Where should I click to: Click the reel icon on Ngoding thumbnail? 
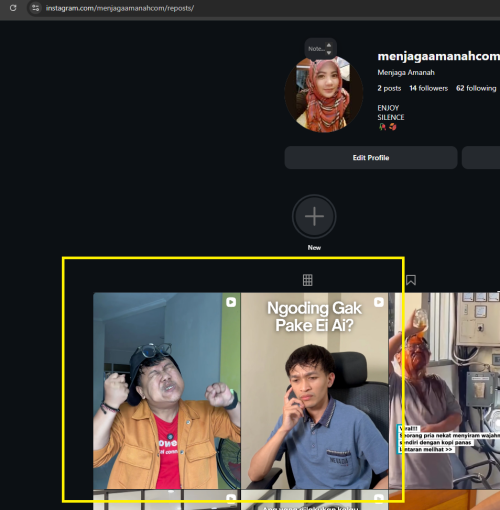(x=379, y=302)
